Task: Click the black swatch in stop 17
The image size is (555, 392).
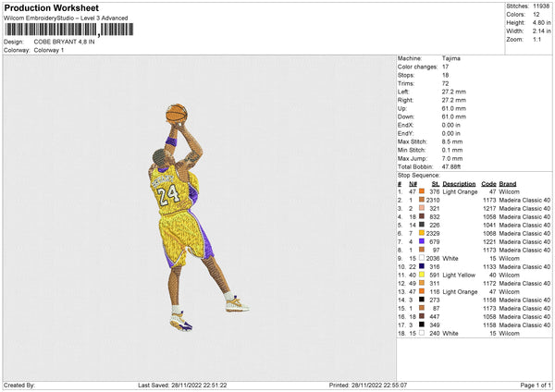Action: point(422,325)
